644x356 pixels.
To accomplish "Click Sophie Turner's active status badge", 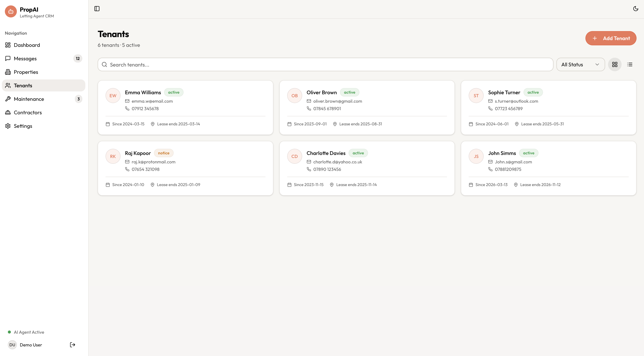I will [x=533, y=92].
